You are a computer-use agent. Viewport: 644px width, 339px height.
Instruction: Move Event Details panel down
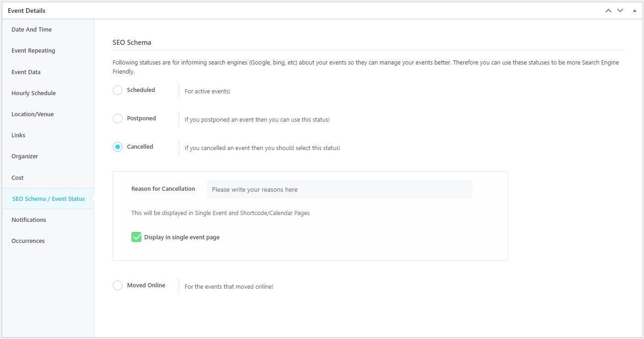click(x=620, y=11)
